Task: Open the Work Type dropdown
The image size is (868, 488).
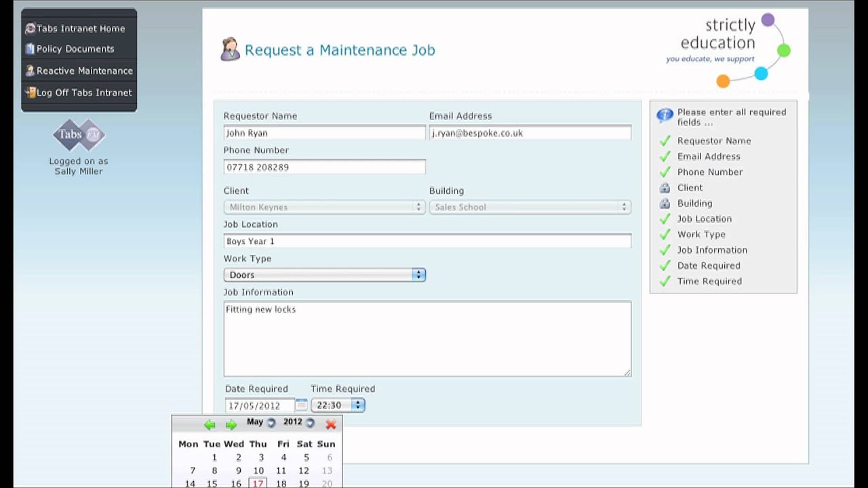Action: point(325,274)
